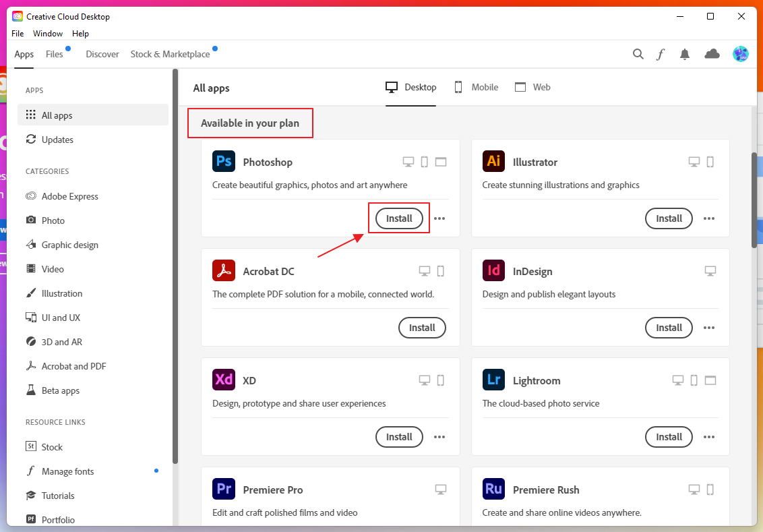Select Updates in the sidebar
This screenshot has width=763, height=532.
(x=57, y=140)
